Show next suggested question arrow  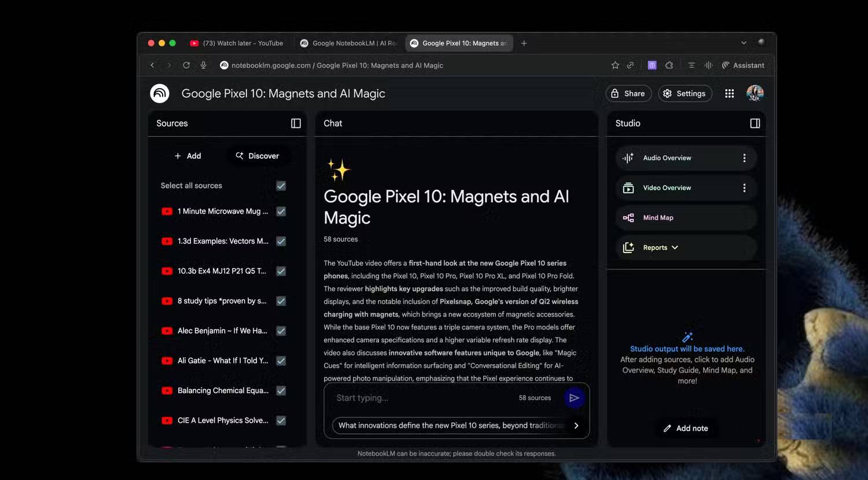click(576, 426)
